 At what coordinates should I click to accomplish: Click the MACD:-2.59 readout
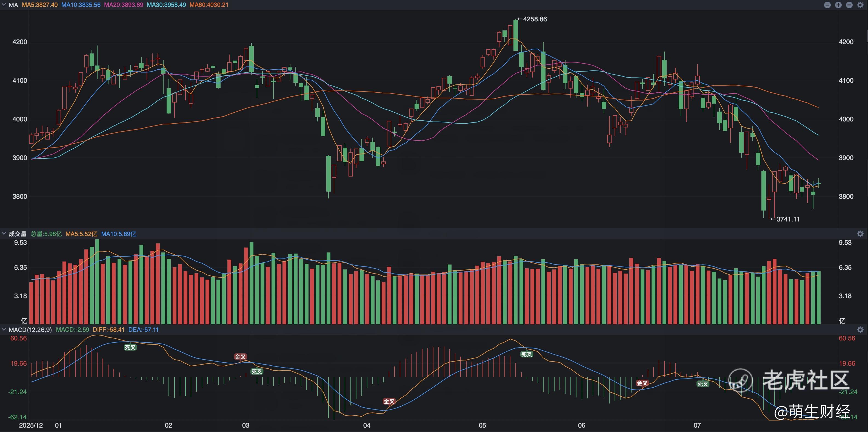[x=72, y=329]
